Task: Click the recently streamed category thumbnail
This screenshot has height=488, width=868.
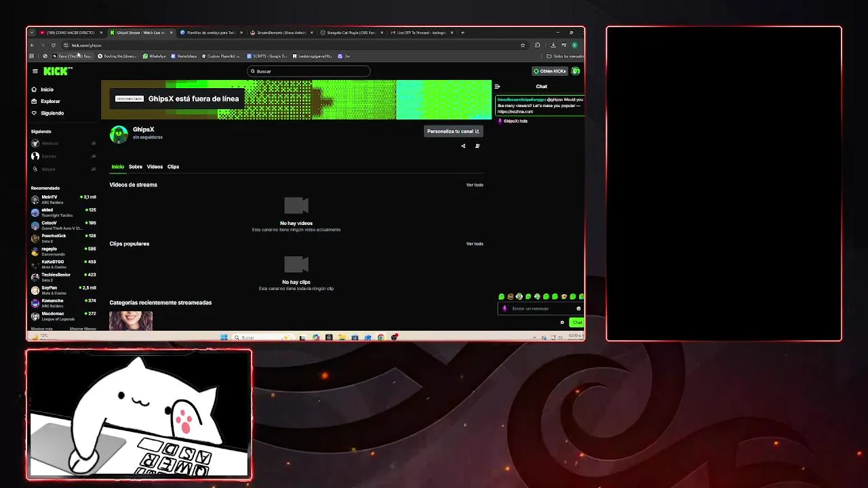Action: coord(131,321)
